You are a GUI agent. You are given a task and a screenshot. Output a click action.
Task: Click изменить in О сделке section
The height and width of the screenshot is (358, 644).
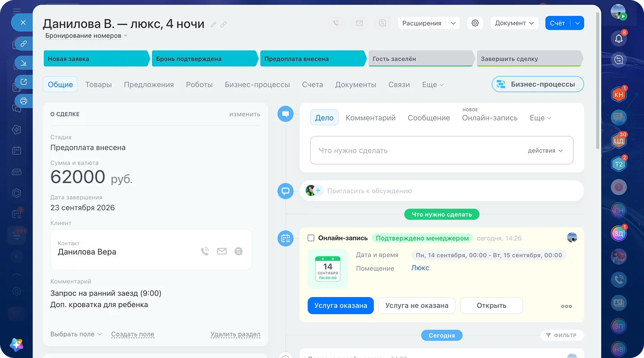[x=245, y=114]
